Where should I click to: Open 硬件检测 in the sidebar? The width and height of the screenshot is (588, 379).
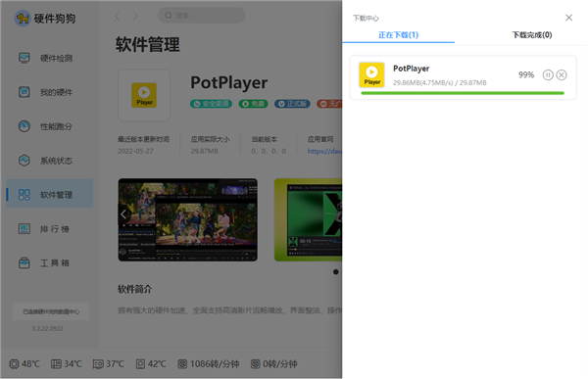point(50,58)
